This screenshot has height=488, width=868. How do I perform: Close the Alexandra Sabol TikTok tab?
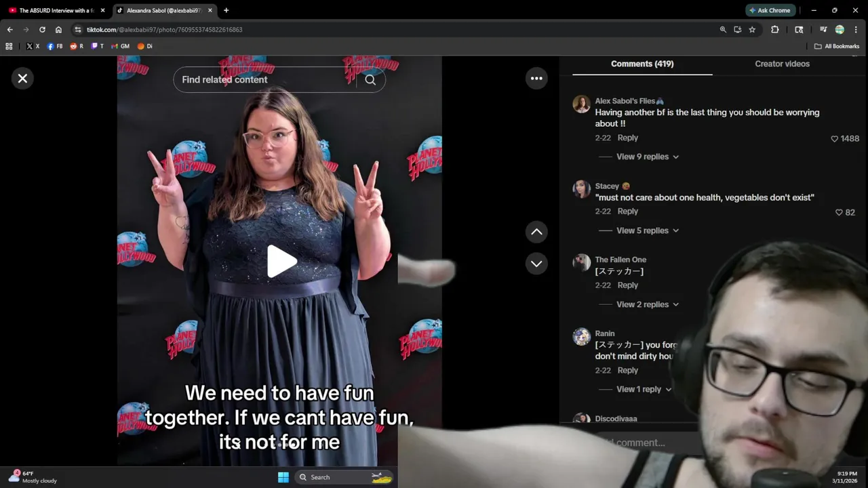210,10
